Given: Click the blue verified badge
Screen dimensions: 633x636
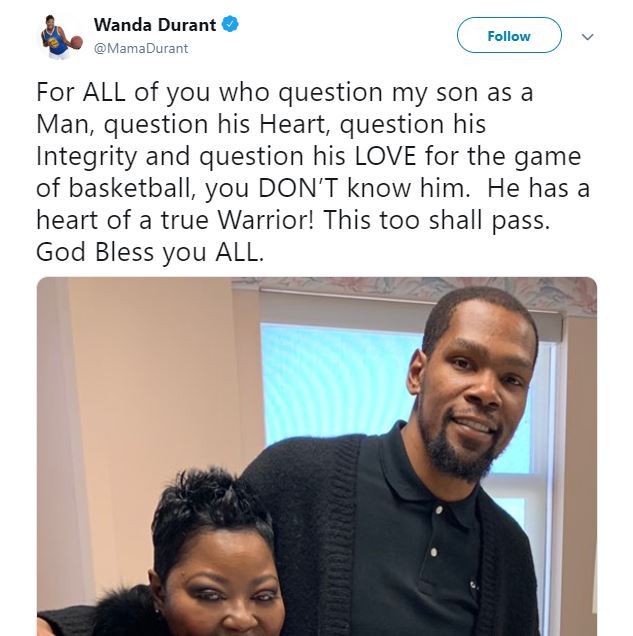Looking at the screenshot, I should pyautogui.click(x=230, y=24).
